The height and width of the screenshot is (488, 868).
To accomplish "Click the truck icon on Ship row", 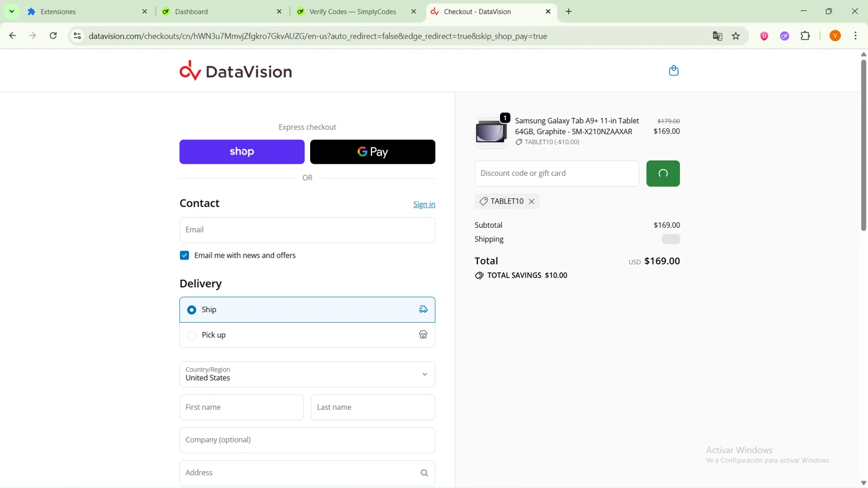I will tap(423, 309).
